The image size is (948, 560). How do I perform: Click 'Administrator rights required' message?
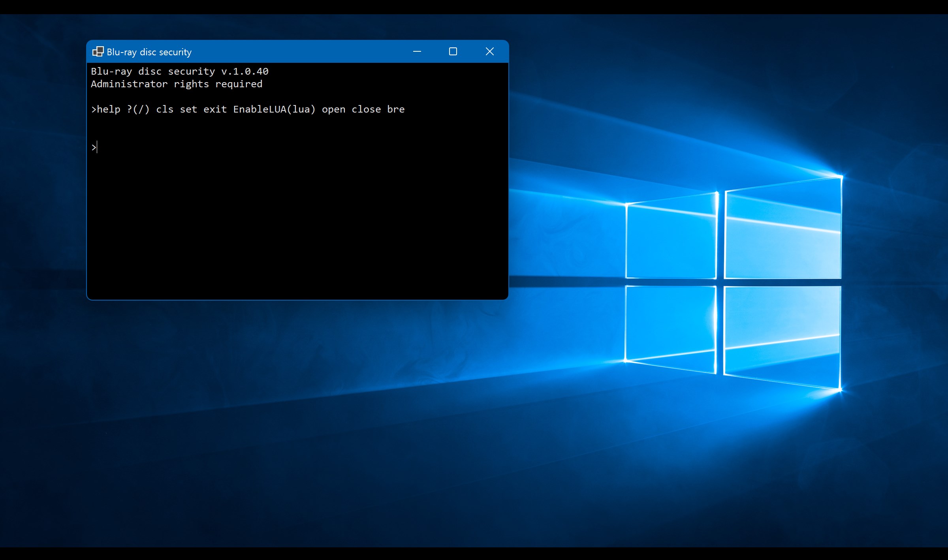177,84
